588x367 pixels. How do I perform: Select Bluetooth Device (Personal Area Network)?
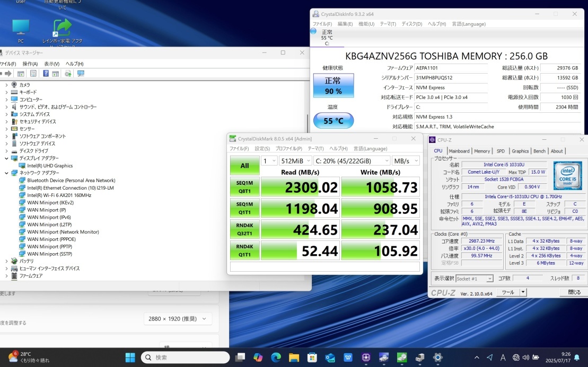pyautogui.click(x=71, y=181)
